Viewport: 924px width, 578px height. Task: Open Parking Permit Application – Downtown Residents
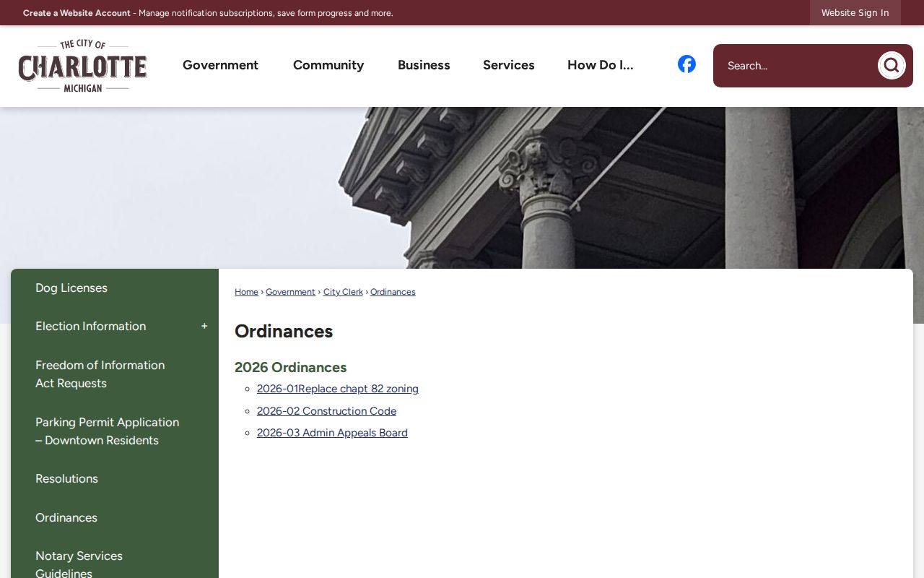pos(115,431)
